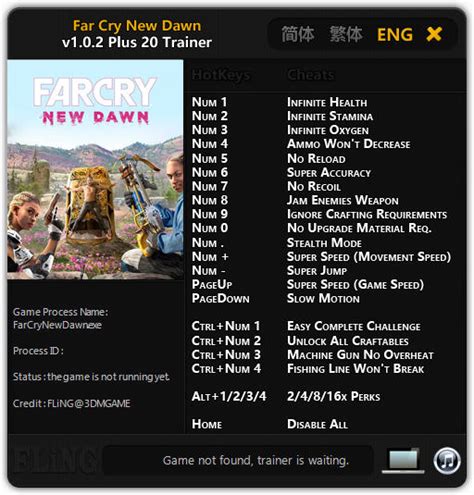This screenshot has width=474, height=495.
Task: Toggle the Infinite Health cheat
Action: point(327,102)
